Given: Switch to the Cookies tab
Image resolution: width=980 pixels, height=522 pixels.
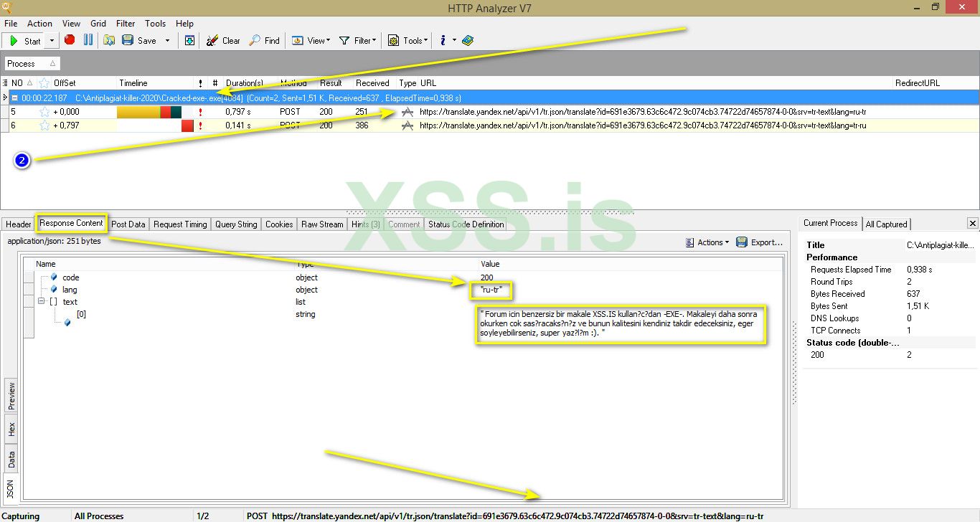Looking at the screenshot, I should pyautogui.click(x=279, y=224).
